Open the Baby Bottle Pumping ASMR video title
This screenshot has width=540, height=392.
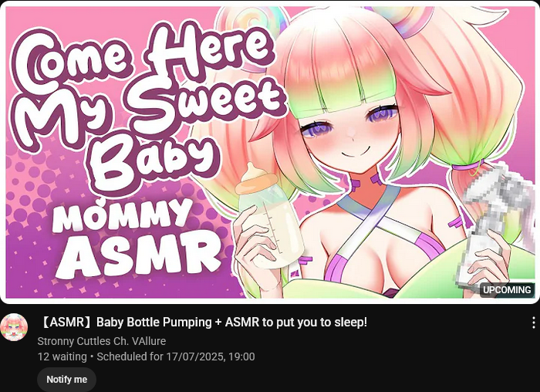point(203,323)
